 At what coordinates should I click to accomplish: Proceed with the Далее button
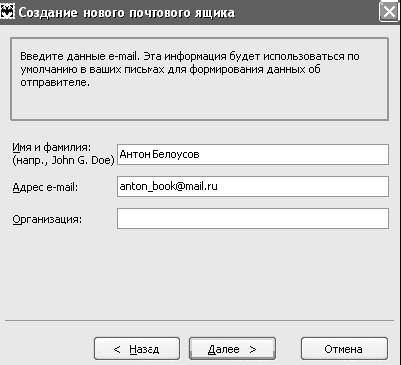pyautogui.click(x=232, y=349)
